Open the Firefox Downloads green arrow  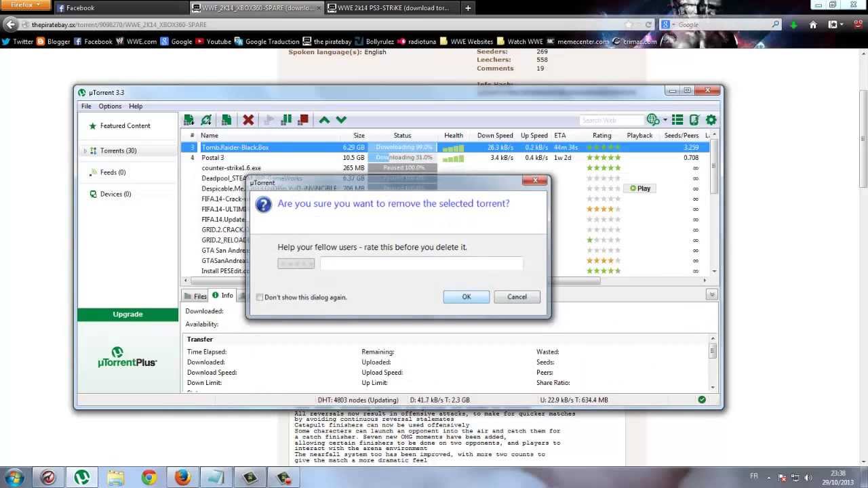click(x=794, y=25)
